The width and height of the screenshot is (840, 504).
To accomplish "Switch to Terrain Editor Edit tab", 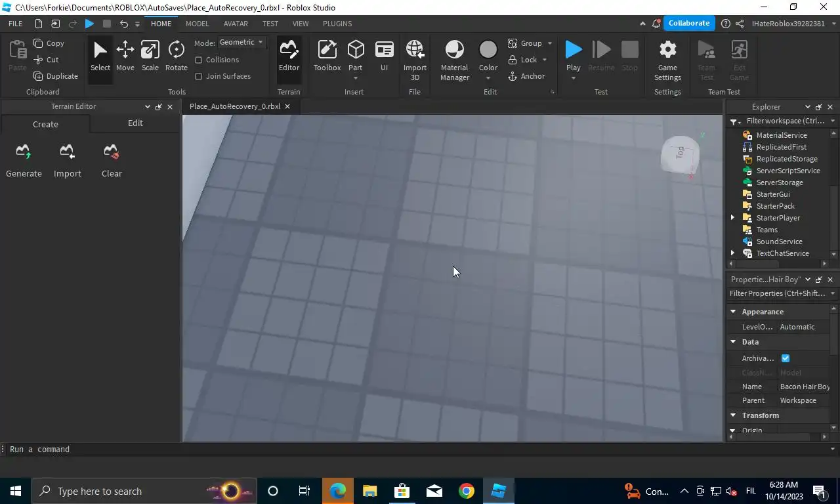I will (x=135, y=123).
